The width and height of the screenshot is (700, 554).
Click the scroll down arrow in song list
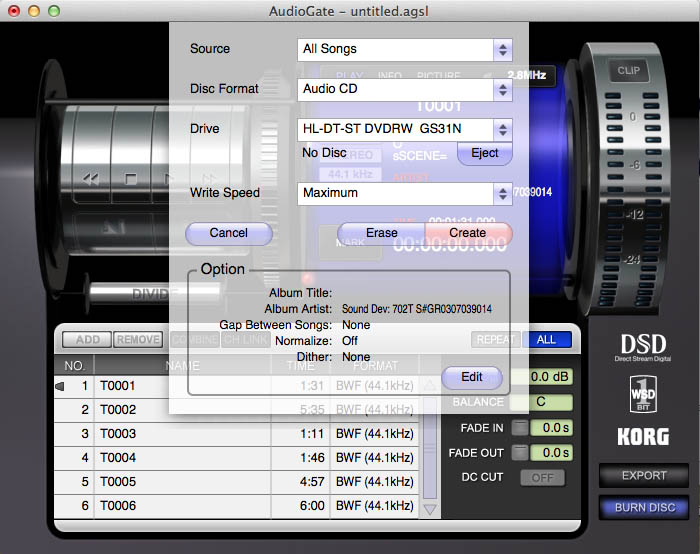tap(431, 509)
